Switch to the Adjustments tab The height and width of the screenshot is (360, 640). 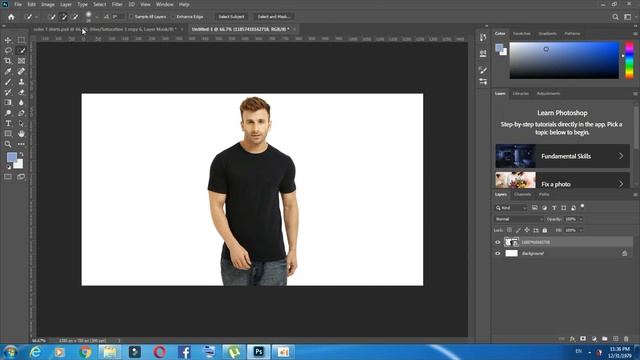(548, 93)
